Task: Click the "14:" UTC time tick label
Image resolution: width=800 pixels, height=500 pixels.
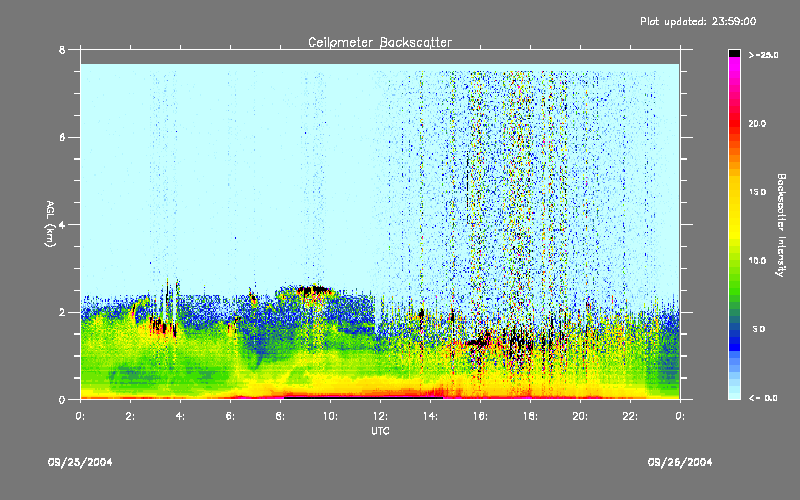Action: tap(430, 416)
